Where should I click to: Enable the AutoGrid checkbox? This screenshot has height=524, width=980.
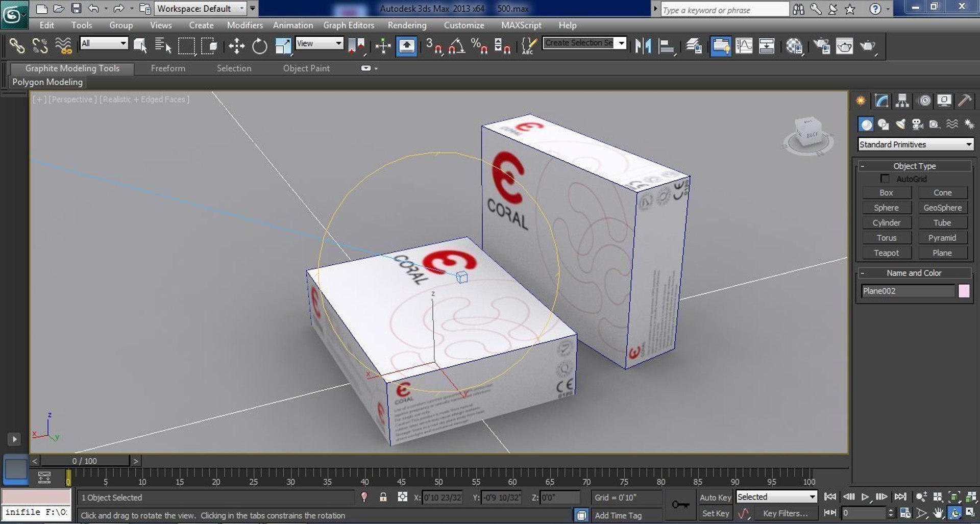885,179
